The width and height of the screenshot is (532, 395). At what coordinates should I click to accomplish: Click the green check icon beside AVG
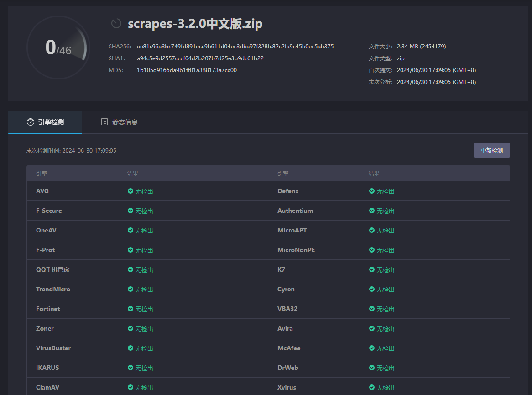click(130, 191)
